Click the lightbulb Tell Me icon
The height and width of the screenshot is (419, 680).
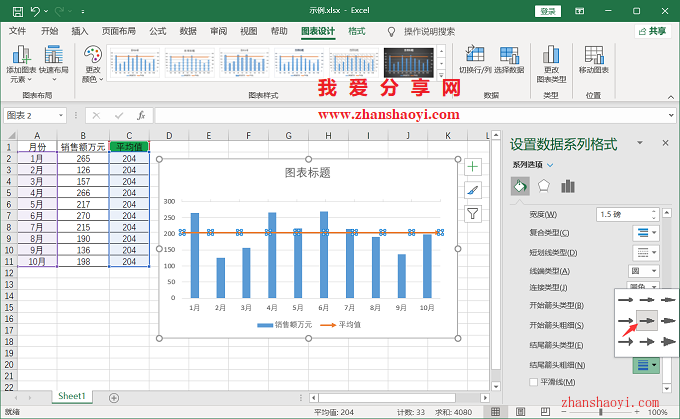coord(391,31)
